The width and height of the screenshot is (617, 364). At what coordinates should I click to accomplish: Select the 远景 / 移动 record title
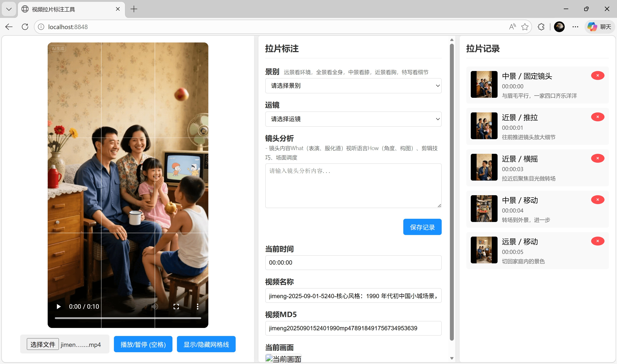[x=520, y=242]
